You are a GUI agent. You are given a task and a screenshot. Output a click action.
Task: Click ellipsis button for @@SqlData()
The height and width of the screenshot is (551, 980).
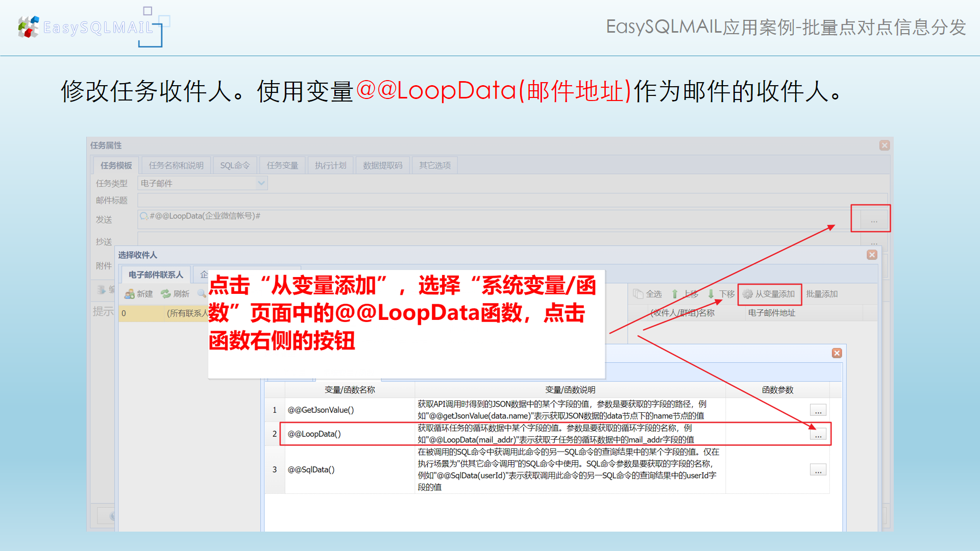(x=818, y=470)
